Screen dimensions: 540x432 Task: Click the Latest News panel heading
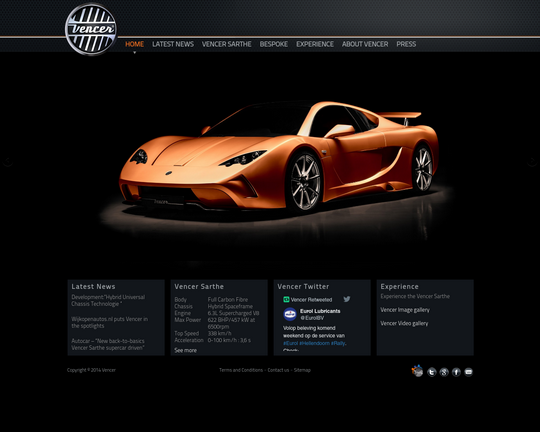point(93,287)
